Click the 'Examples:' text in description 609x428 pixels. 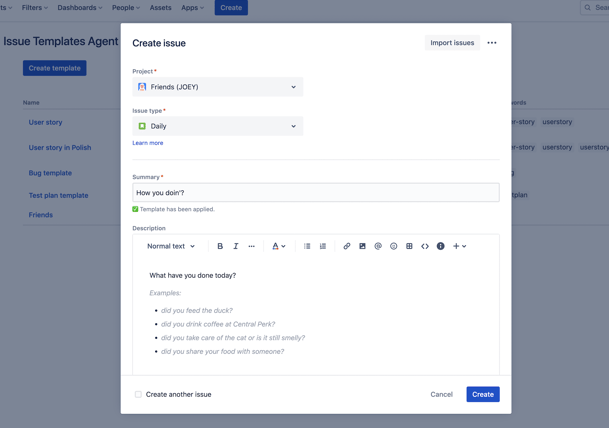pos(165,293)
